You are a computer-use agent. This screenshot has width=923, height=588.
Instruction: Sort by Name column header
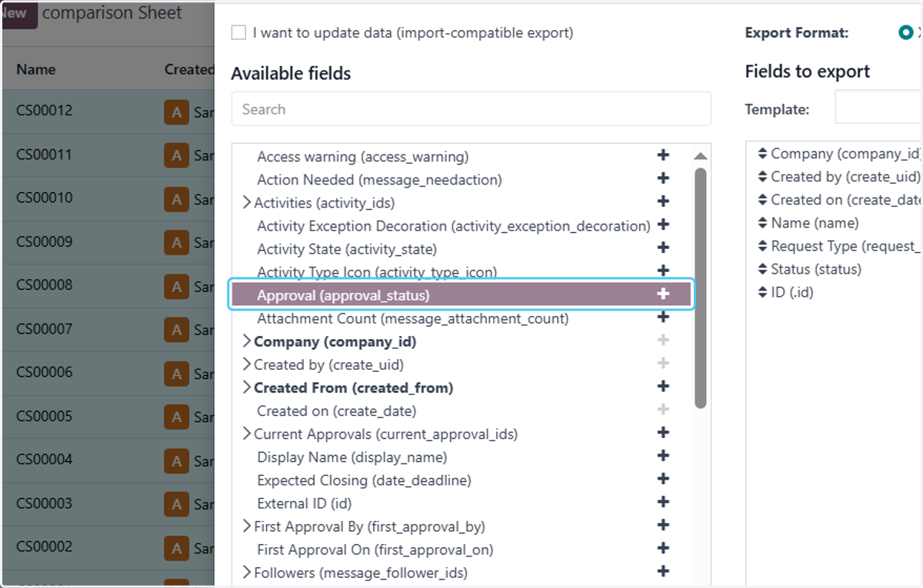coord(36,69)
